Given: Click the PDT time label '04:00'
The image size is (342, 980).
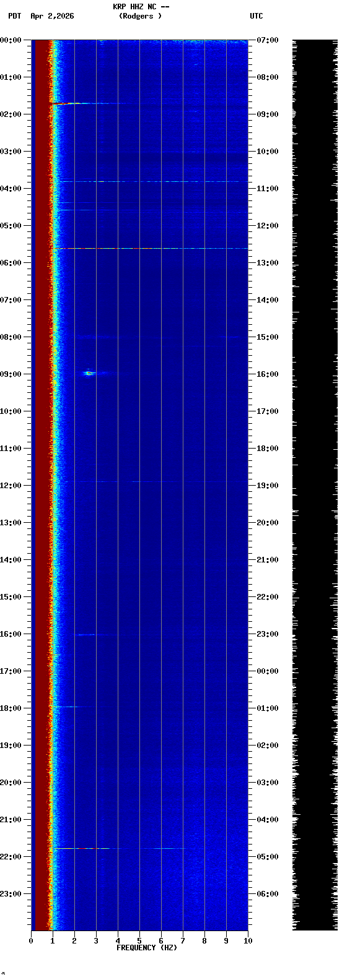Looking at the screenshot, I should pos(11,189).
